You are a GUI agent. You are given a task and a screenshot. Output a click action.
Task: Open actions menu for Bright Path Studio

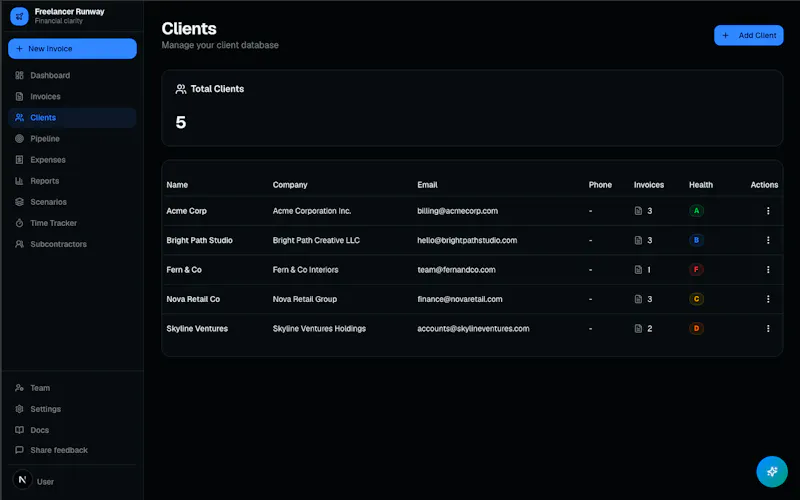(768, 240)
